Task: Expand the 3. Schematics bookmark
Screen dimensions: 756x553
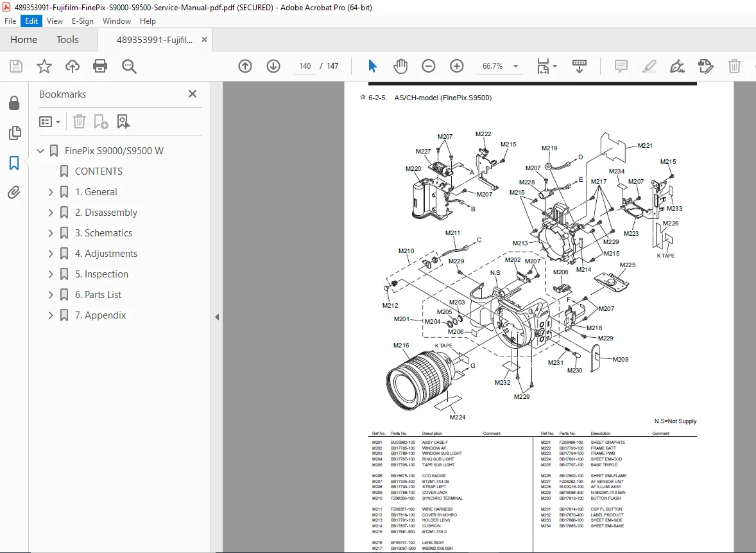Action: tap(51, 233)
